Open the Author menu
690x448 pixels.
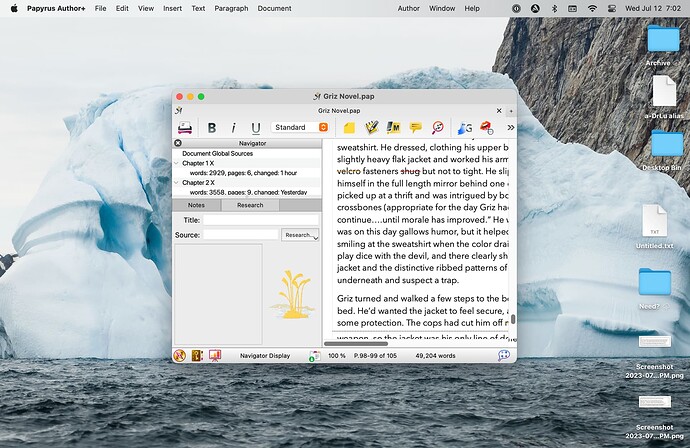point(408,8)
